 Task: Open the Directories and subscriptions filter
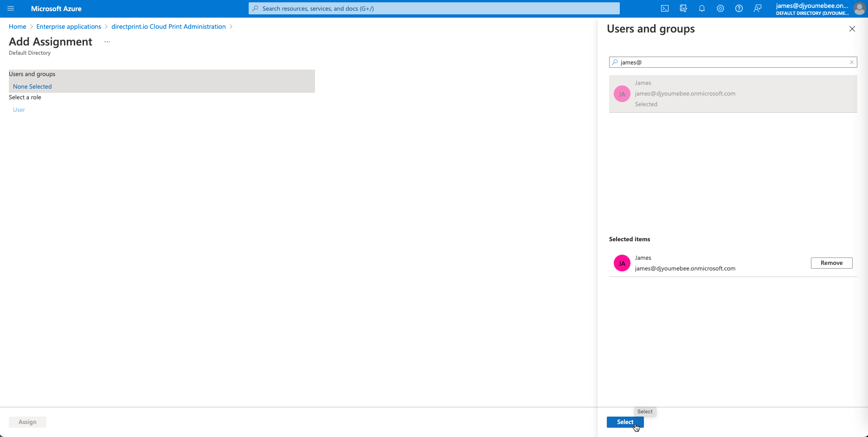coord(683,8)
